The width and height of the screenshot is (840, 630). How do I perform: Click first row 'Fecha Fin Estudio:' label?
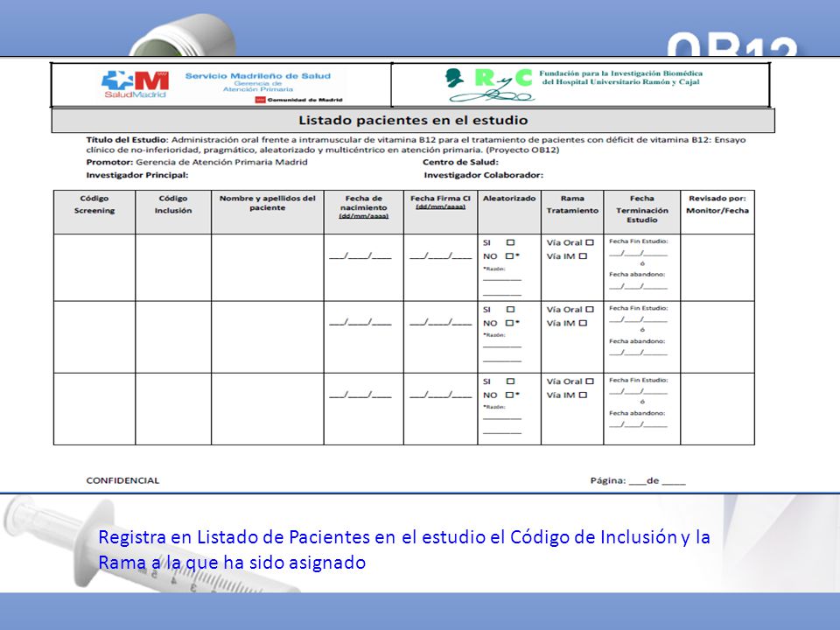click(638, 241)
